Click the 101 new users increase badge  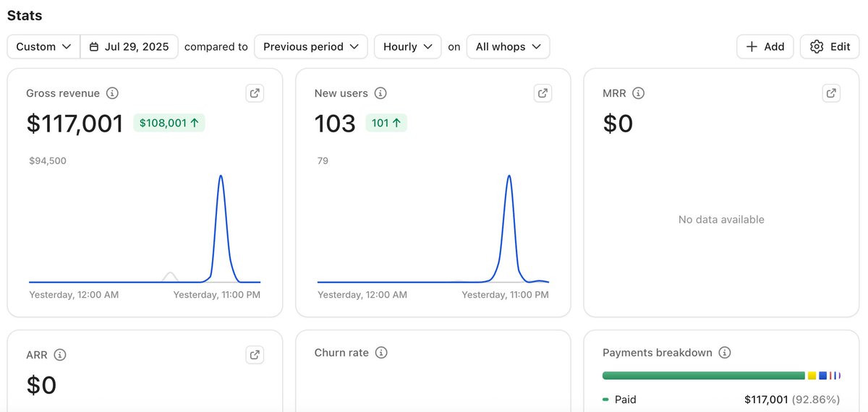click(386, 123)
